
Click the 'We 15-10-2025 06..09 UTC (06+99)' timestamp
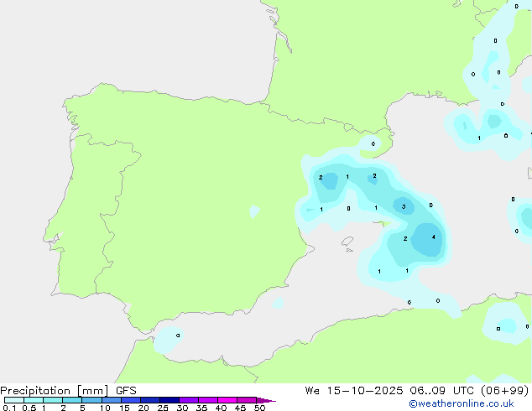(x=417, y=391)
